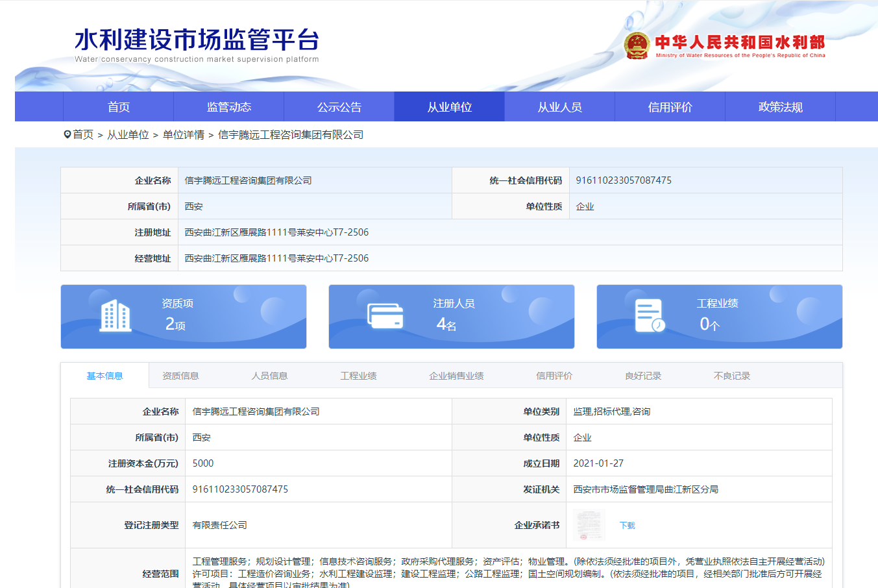Switch to the 人员信息 tab
878x588 pixels.
[x=271, y=375]
